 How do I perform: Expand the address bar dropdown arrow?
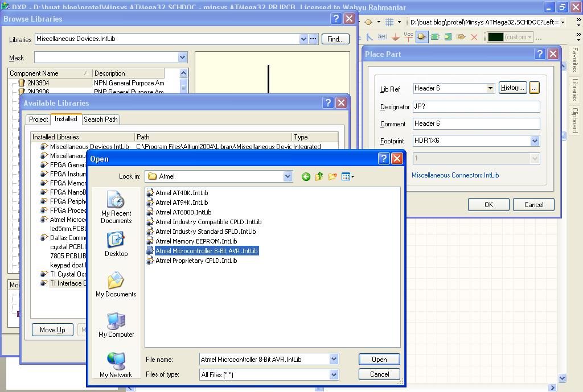[563, 22]
